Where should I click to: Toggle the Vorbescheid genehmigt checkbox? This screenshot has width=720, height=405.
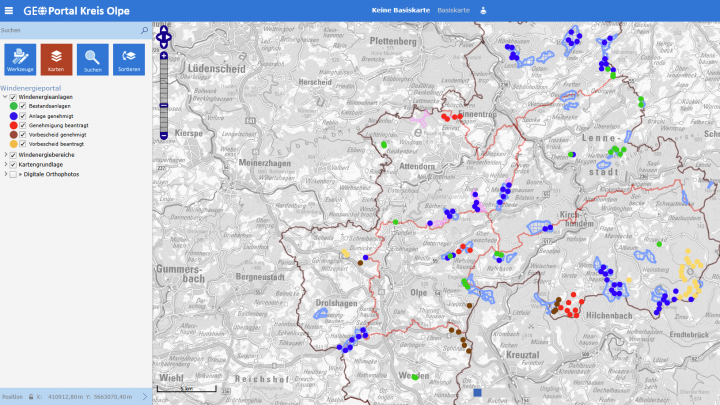click(22, 135)
